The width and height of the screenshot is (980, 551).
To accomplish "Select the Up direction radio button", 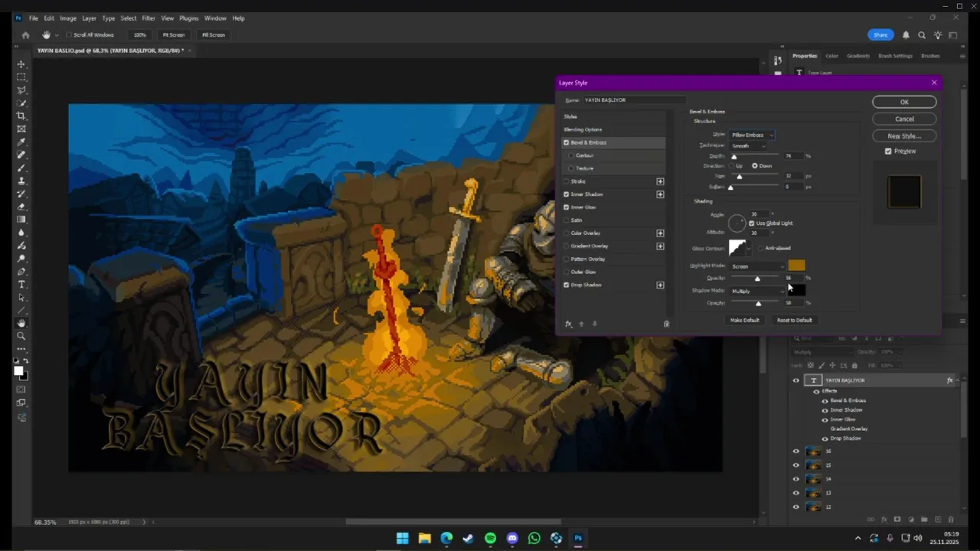I will tap(732, 165).
